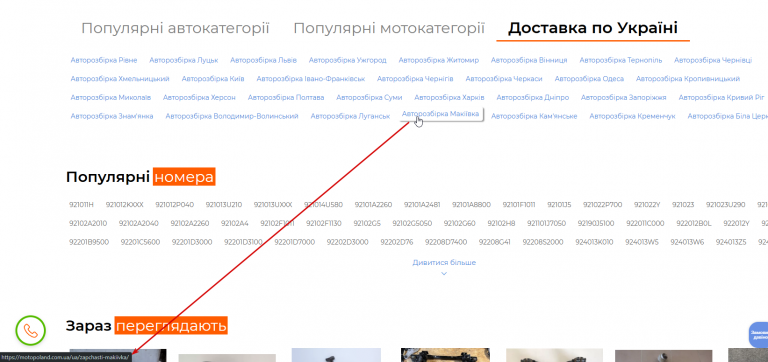Click part number 92208S2000
Viewport: 768px width, 362px height.
[543, 242]
